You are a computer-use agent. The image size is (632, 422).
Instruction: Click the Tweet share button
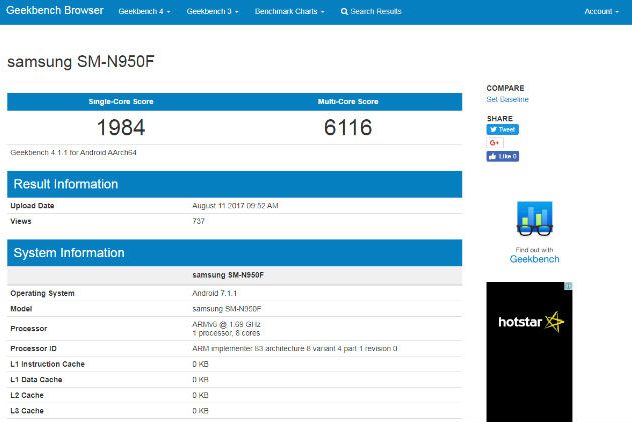coord(502,130)
